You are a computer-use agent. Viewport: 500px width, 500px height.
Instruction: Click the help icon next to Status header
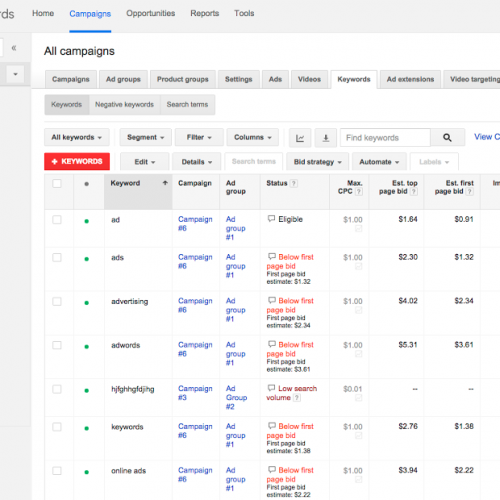pos(293,183)
